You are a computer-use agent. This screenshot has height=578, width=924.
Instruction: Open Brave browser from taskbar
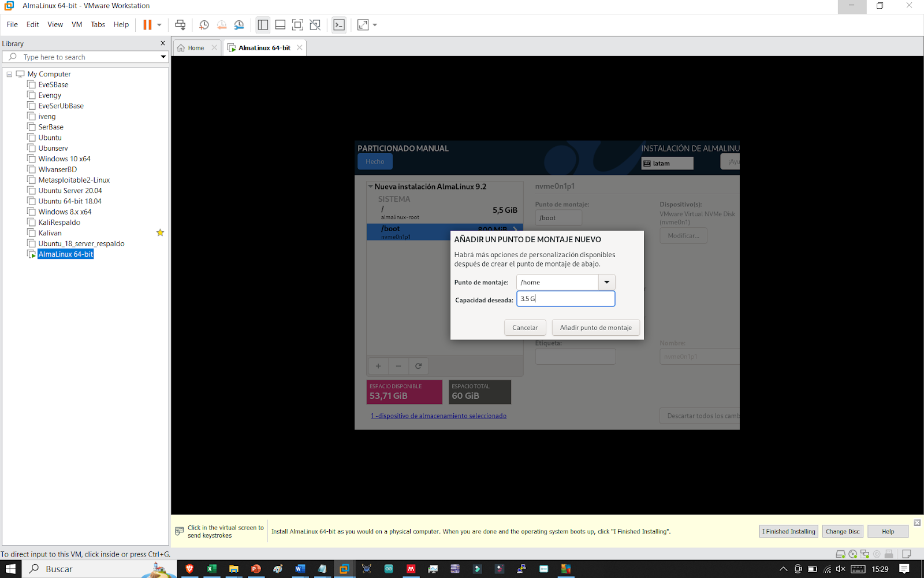pos(189,569)
